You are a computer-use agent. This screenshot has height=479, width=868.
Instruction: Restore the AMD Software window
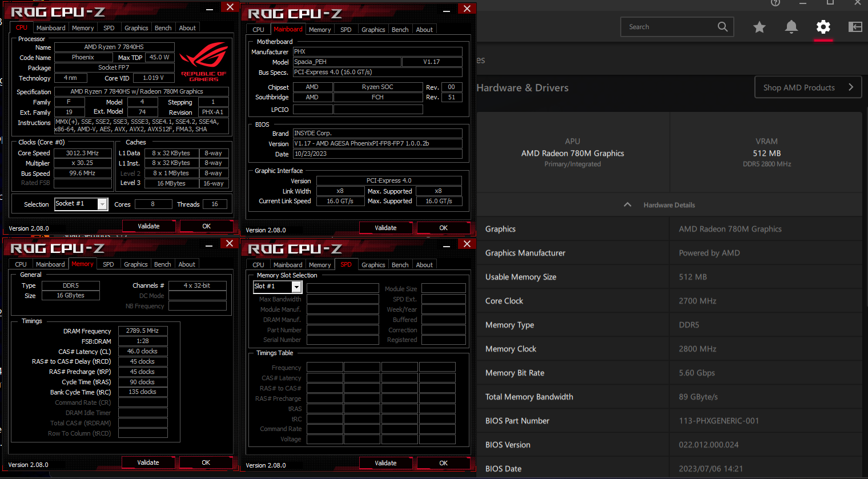click(830, 2)
